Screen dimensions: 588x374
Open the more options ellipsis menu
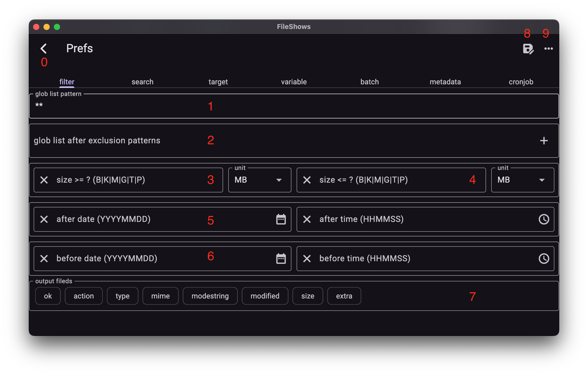(x=549, y=49)
